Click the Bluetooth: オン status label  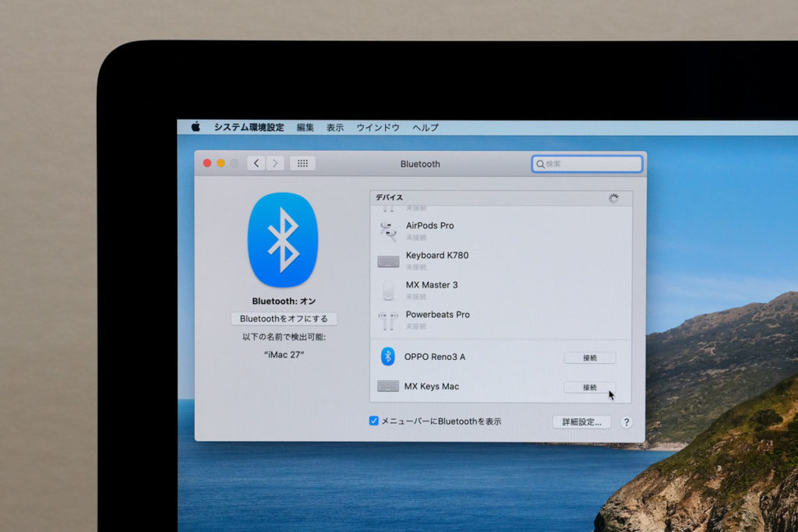tap(284, 301)
